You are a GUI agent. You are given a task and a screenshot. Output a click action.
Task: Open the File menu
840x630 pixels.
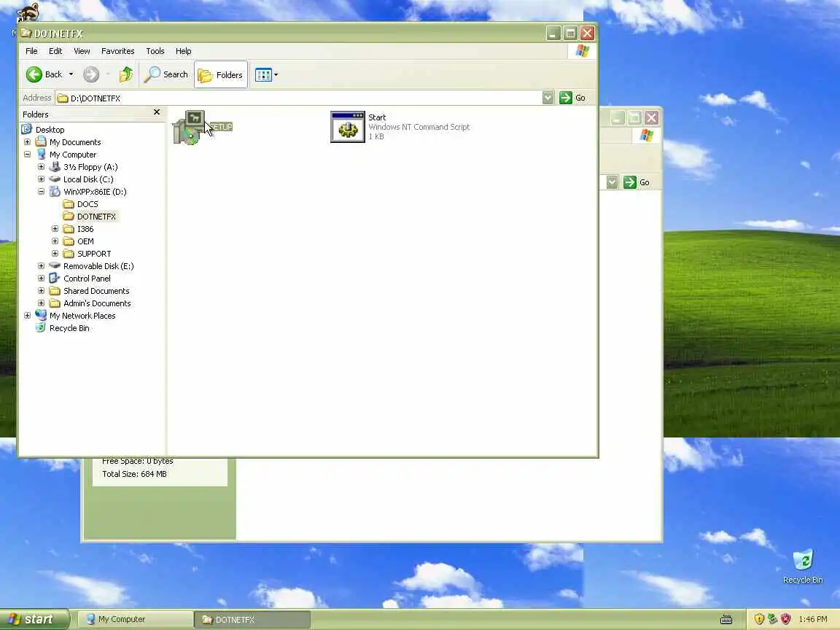click(x=31, y=51)
